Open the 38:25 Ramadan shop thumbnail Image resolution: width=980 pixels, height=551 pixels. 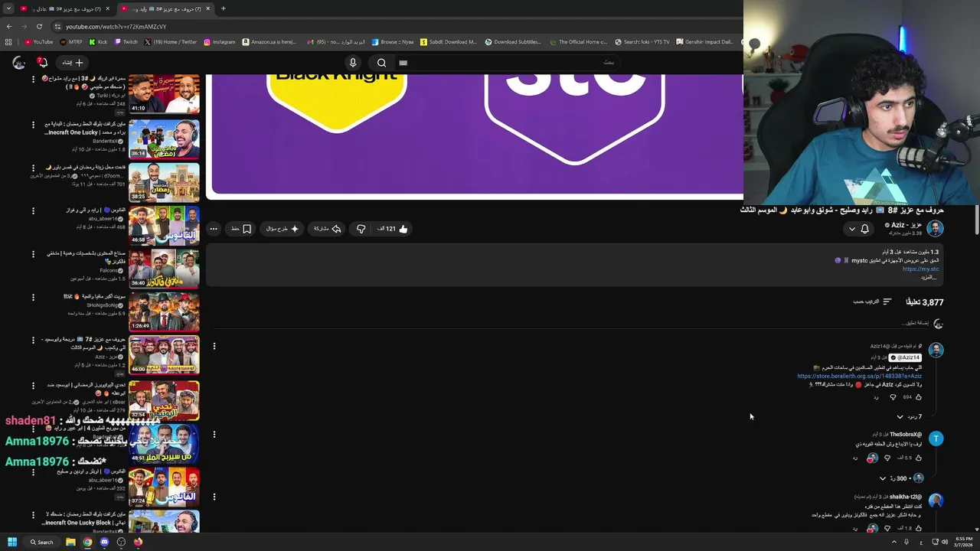pyautogui.click(x=164, y=181)
